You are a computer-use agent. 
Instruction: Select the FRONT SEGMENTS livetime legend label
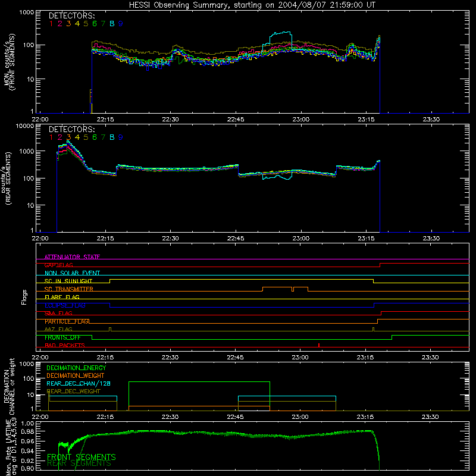[82, 457]
